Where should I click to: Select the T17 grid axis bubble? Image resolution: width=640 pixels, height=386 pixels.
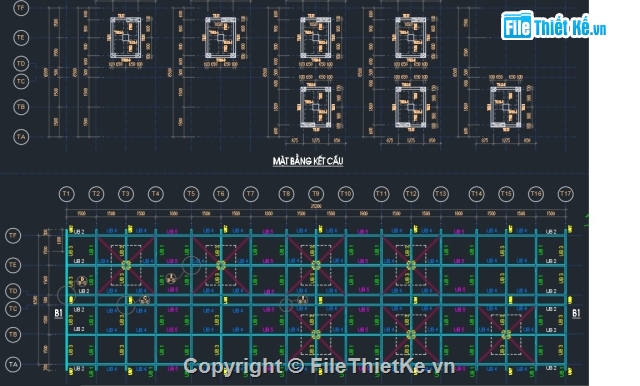tap(565, 194)
